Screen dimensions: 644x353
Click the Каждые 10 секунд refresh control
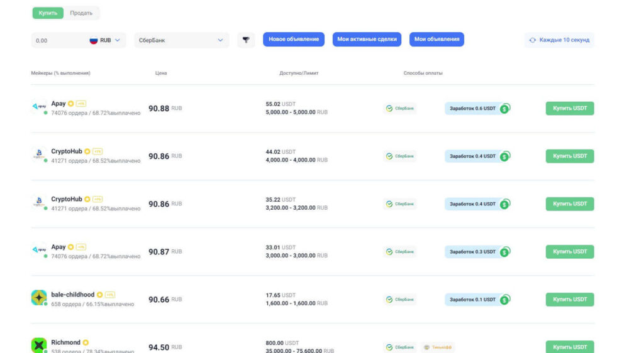[x=559, y=40]
